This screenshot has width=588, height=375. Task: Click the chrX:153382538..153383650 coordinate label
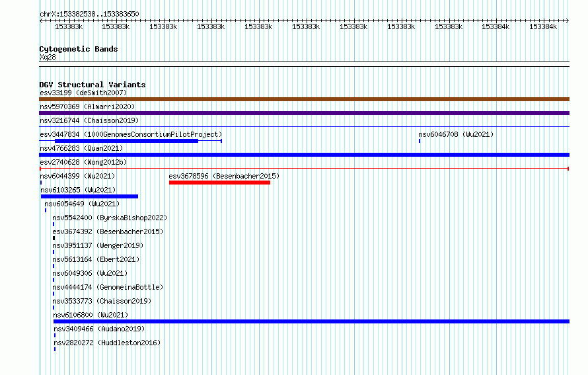click(x=89, y=14)
